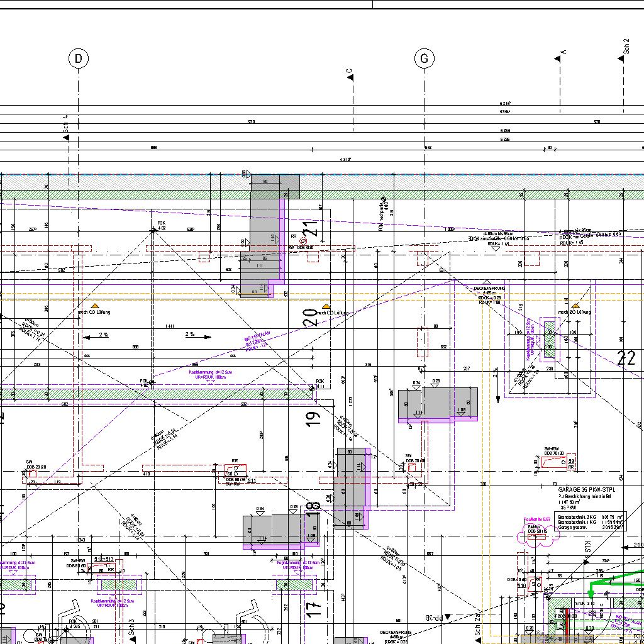Select the FOK 4.11 level point marker
The width and height of the screenshot is (644, 644).
(x=312, y=388)
